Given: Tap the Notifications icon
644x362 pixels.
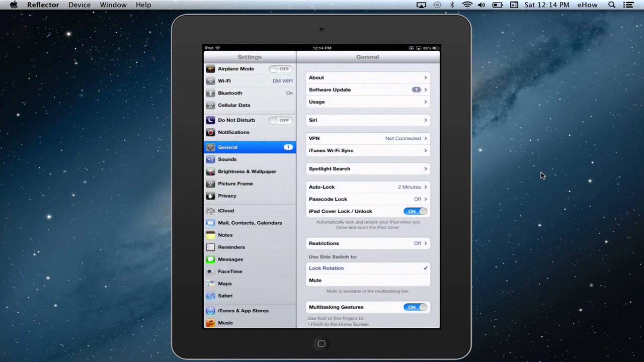Looking at the screenshot, I should tap(210, 132).
